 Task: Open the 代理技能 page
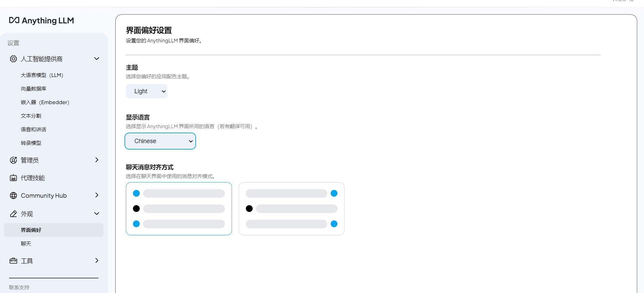(33, 178)
